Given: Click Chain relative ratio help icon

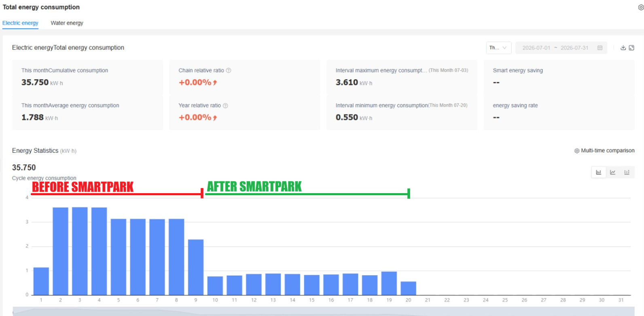Looking at the screenshot, I should [229, 70].
